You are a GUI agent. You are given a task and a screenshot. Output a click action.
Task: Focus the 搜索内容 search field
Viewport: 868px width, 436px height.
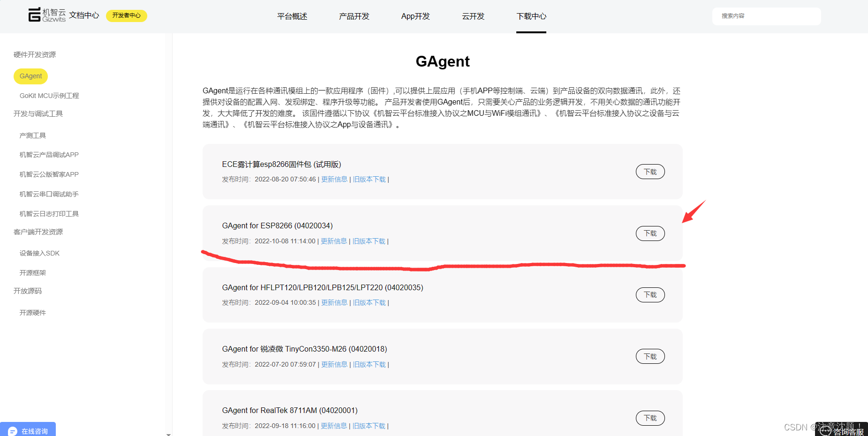click(766, 16)
